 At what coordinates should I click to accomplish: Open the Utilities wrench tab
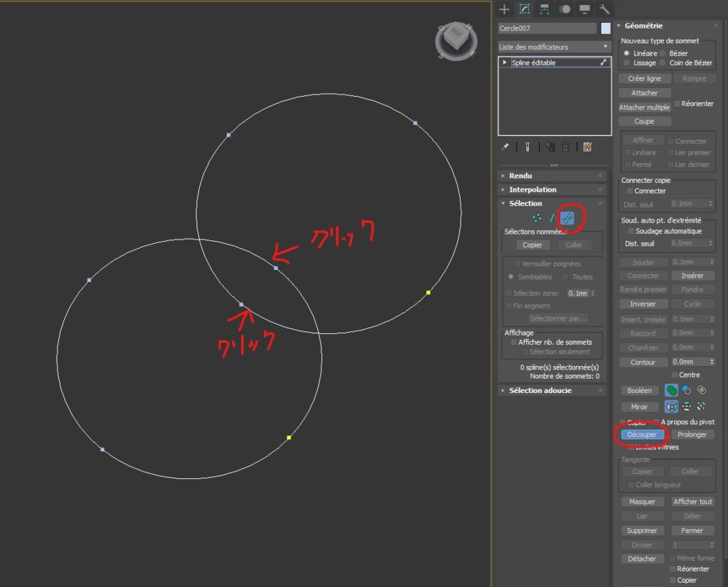pyautogui.click(x=604, y=9)
